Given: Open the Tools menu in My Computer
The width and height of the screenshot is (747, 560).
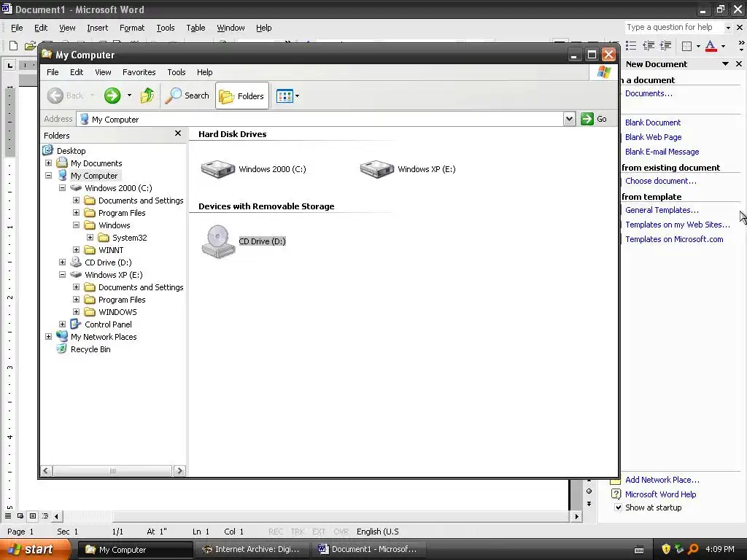Looking at the screenshot, I should (177, 72).
